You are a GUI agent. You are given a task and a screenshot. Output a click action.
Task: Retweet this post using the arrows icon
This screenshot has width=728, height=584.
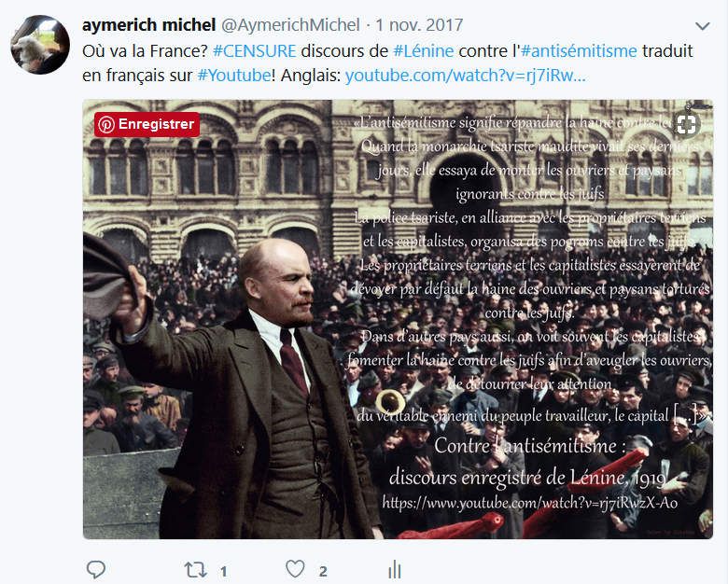195,570
